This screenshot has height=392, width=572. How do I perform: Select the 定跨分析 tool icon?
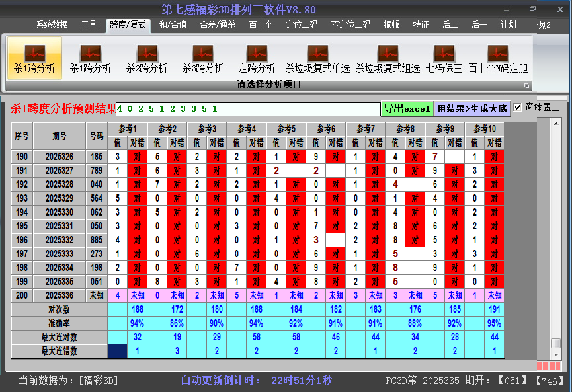(x=257, y=58)
